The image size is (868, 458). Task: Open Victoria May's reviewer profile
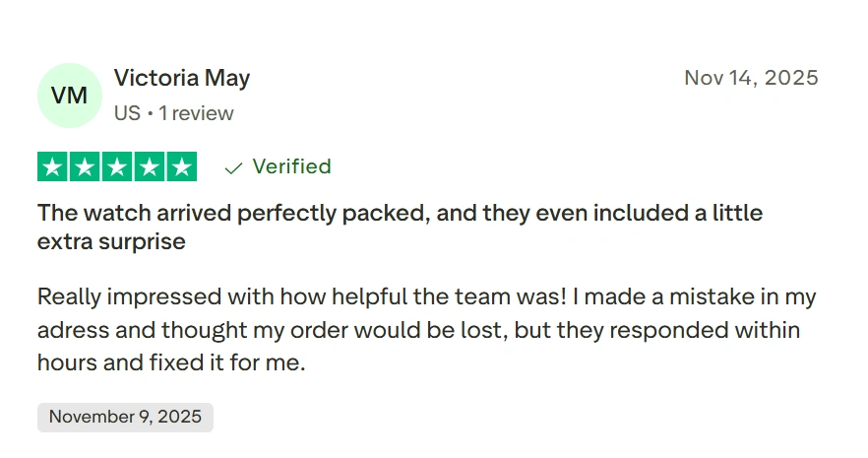click(182, 78)
